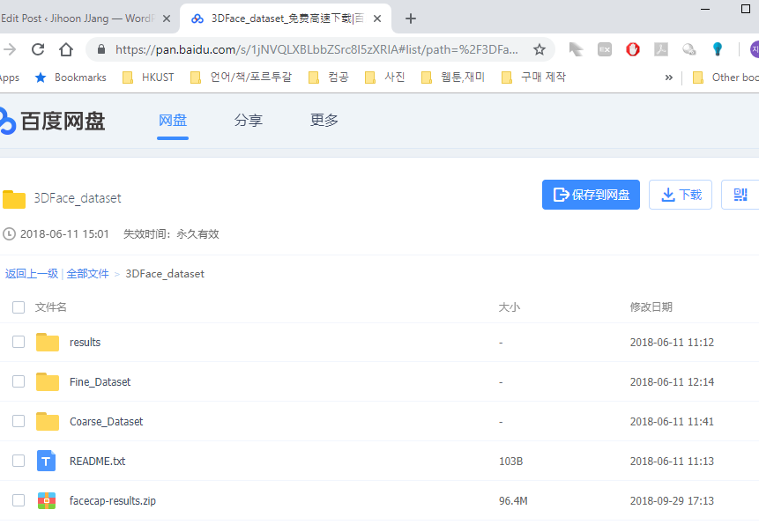Open the 更多 dropdown menu

(x=324, y=121)
